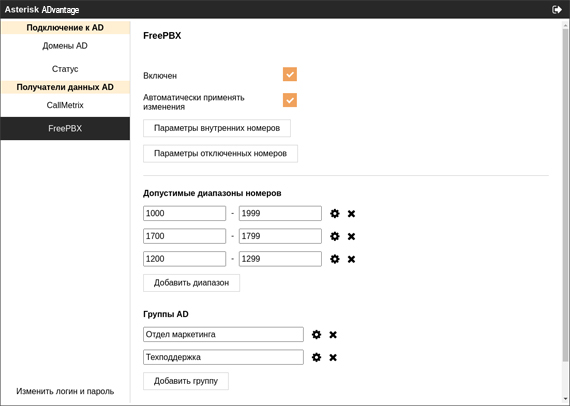This screenshot has width=570, height=406.
Task: Click Параметры внутренних номеров button
Action: point(217,128)
